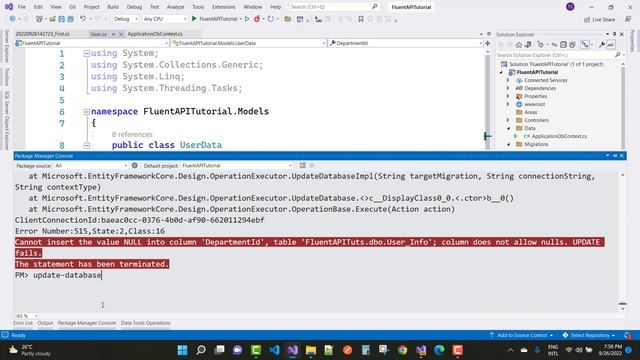Click Collapse All icon in Solution Explorer

click(563, 44)
